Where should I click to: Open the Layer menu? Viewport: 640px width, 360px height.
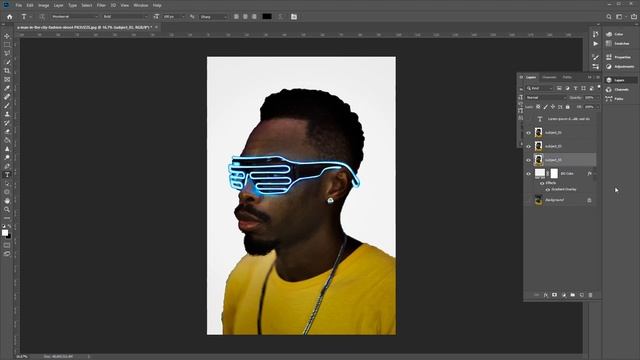[58, 5]
